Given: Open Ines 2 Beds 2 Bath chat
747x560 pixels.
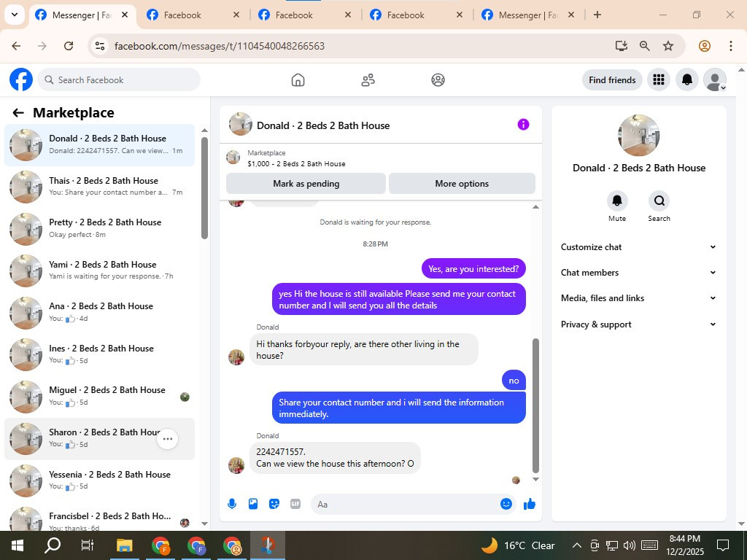Looking at the screenshot, I should point(99,355).
